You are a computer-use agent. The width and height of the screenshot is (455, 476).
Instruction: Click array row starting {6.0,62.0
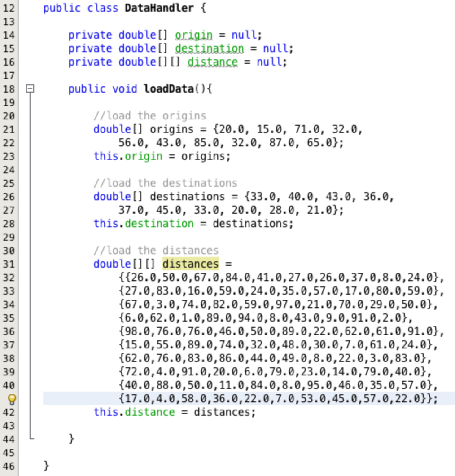[x=266, y=318]
